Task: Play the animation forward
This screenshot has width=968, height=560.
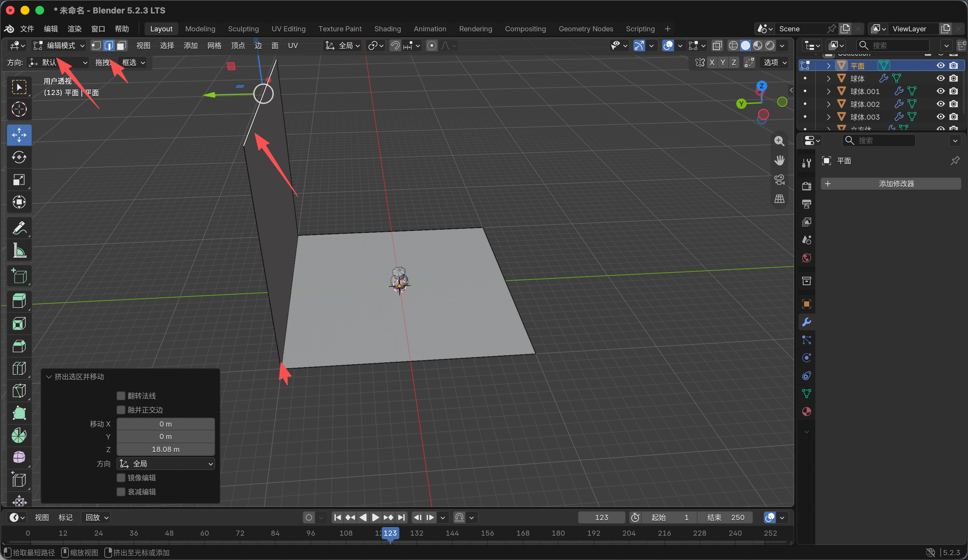Action: 375,517
